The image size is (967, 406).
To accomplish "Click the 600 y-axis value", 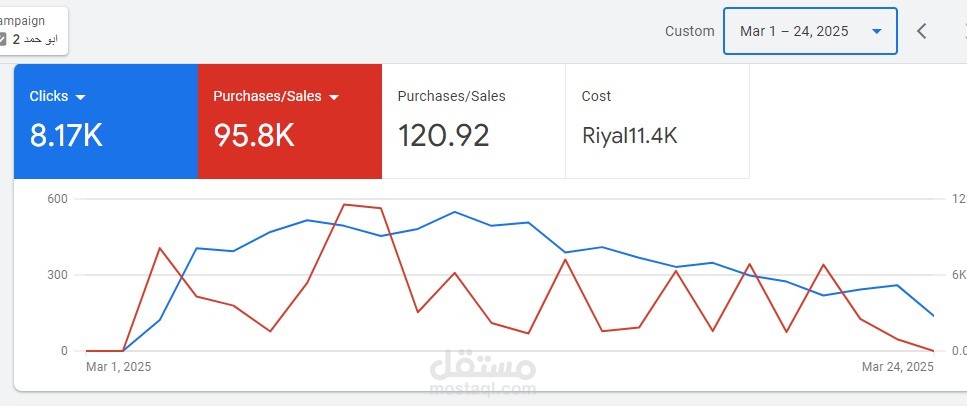I will click(57, 199).
